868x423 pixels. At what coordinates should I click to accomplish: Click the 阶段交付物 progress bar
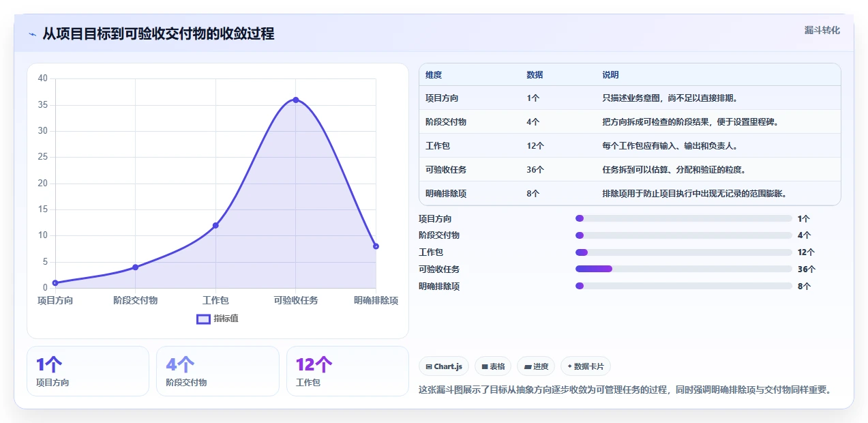(684, 235)
